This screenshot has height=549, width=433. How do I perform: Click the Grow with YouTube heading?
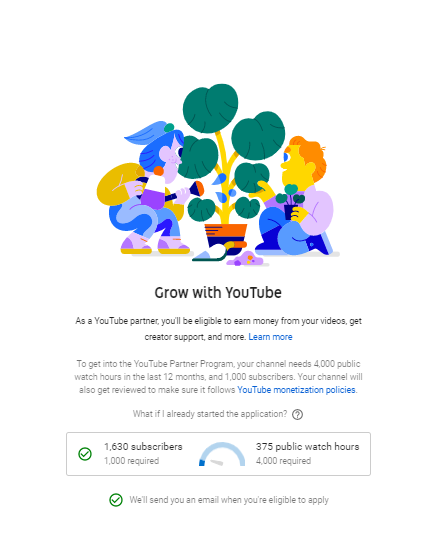[218, 292]
